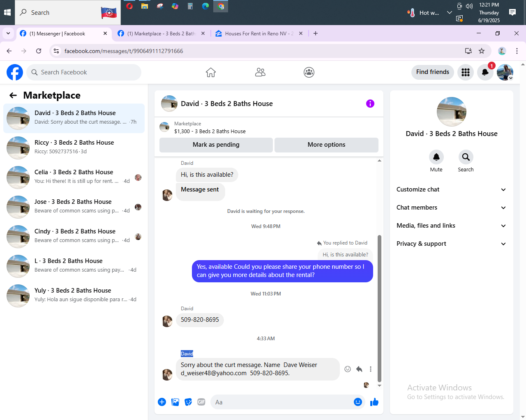Choose a sticker from the composer

click(188, 402)
